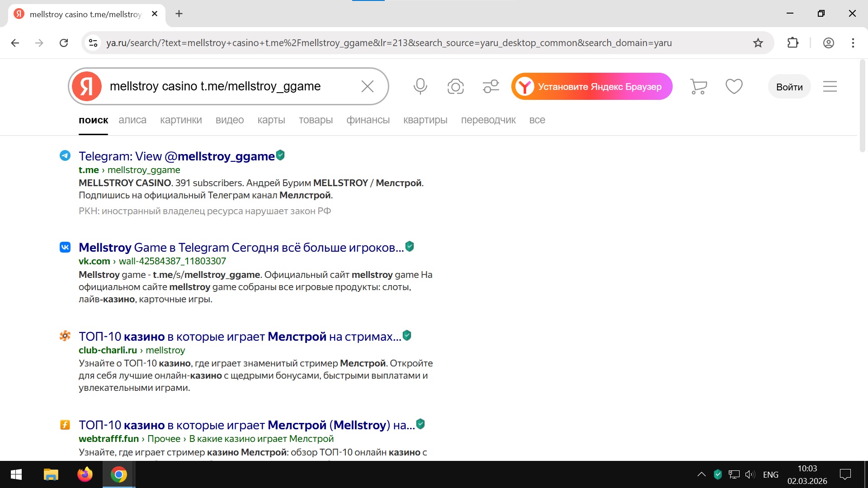
Task: Open Chrome extensions puzzle icon
Action: click(793, 43)
